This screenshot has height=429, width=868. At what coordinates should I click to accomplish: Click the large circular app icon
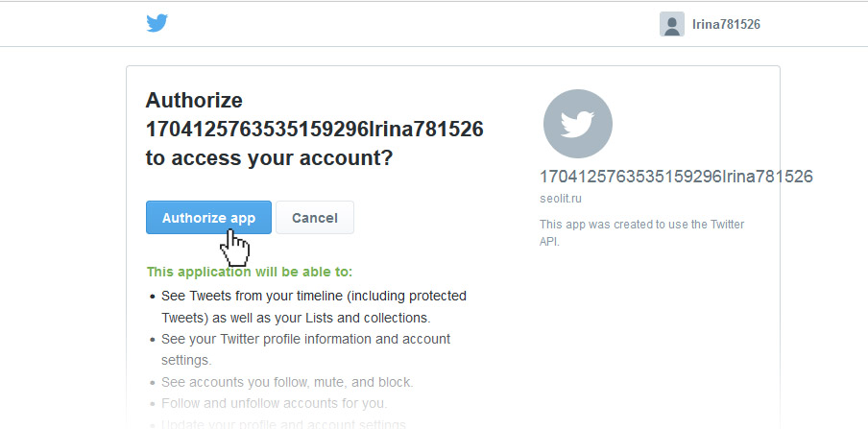coord(577,124)
